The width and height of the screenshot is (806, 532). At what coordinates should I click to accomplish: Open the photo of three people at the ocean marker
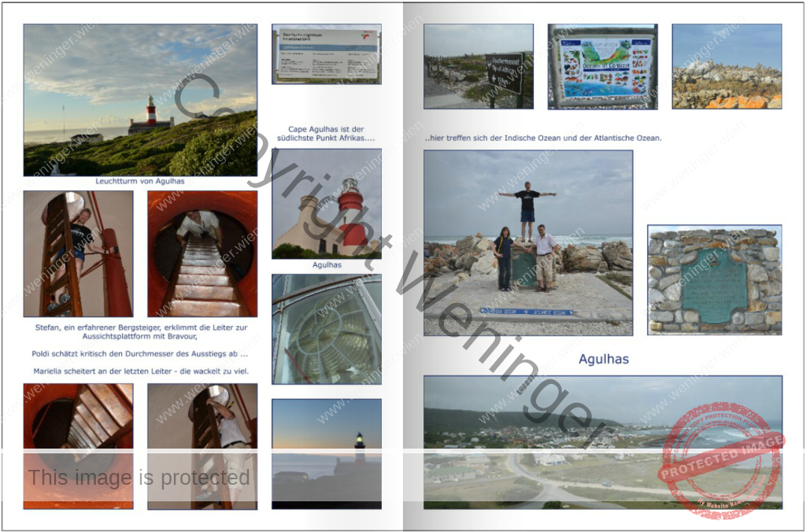528,243
